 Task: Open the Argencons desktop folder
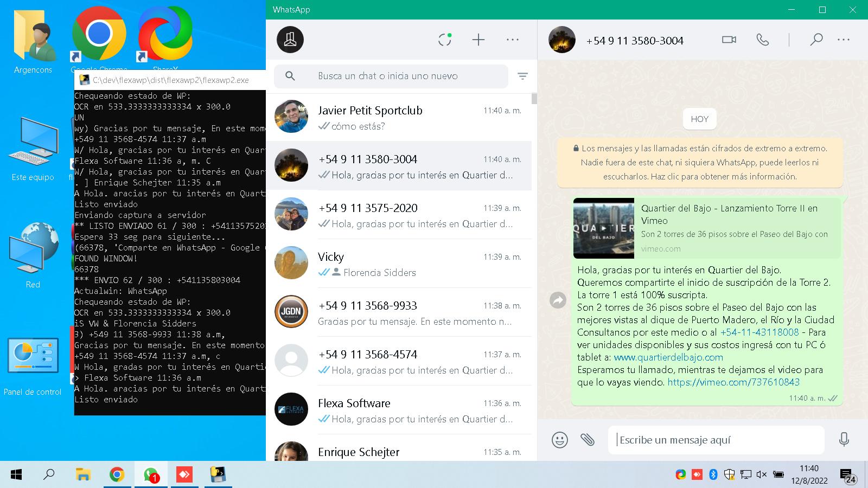coord(33,41)
